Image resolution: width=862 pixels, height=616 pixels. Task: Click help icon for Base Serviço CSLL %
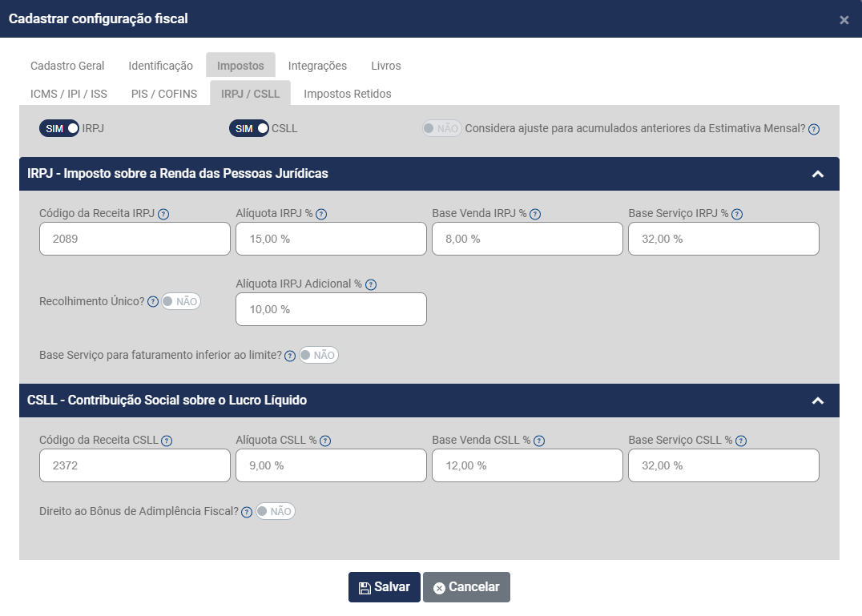741,441
